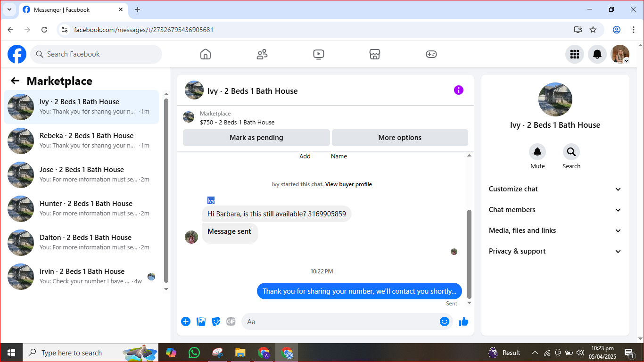
Task: Expand Chat members section
Action: click(555, 210)
